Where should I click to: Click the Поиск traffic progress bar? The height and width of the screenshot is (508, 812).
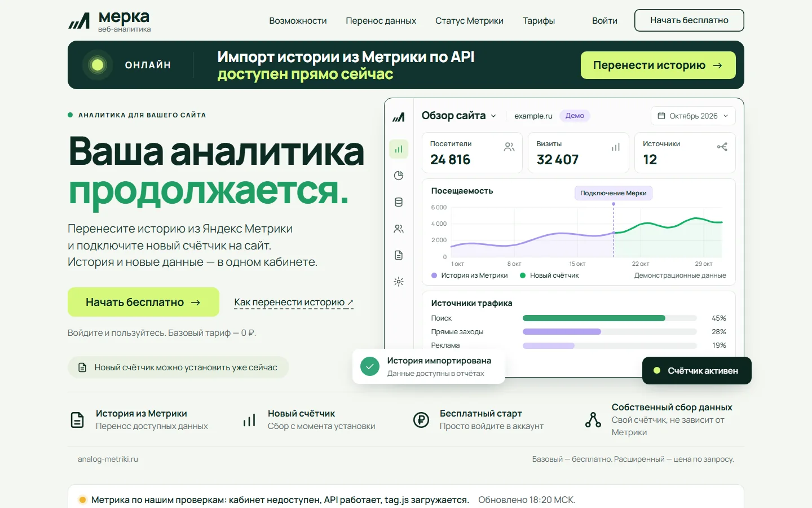tap(610, 318)
